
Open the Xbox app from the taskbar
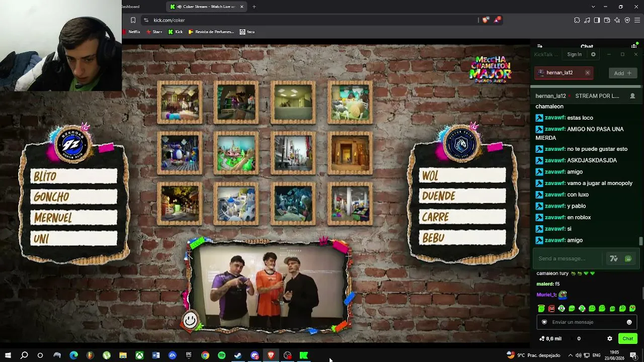139,355
